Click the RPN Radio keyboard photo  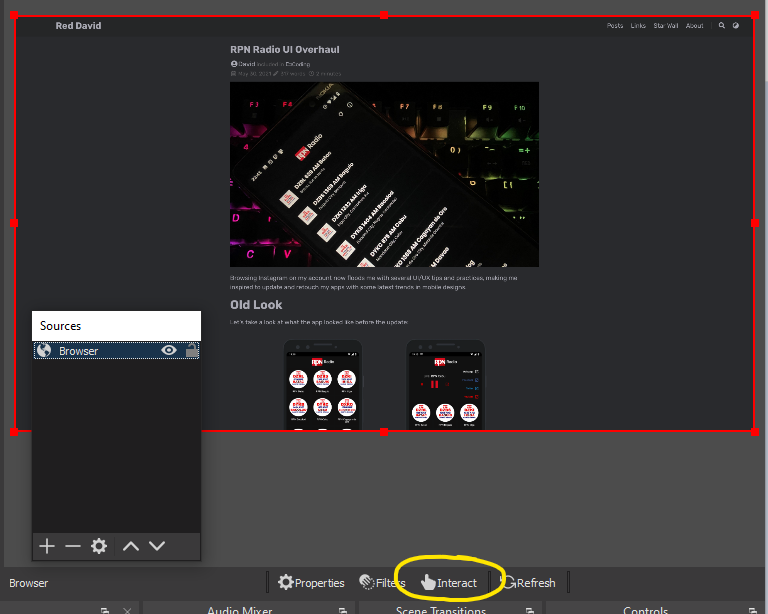click(384, 174)
